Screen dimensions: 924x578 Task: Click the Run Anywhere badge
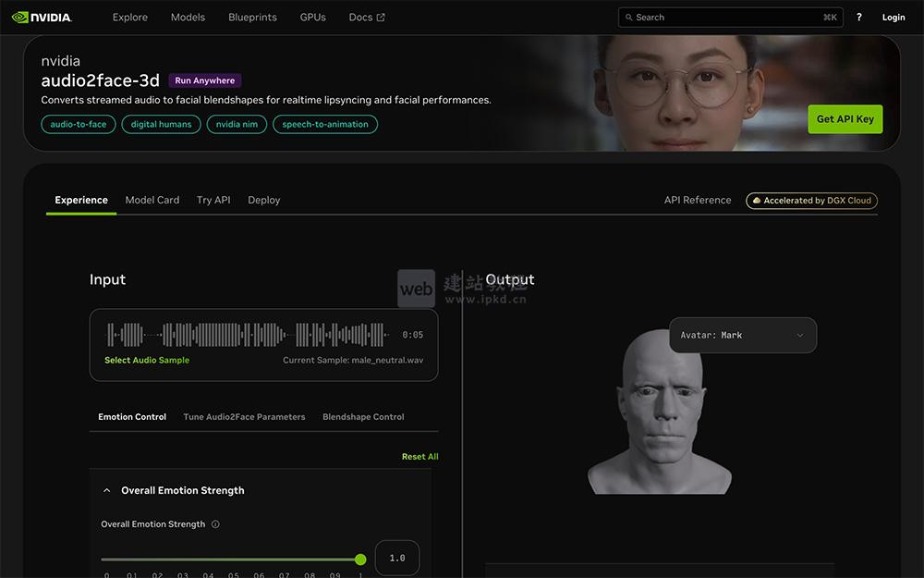pyautogui.click(x=205, y=80)
